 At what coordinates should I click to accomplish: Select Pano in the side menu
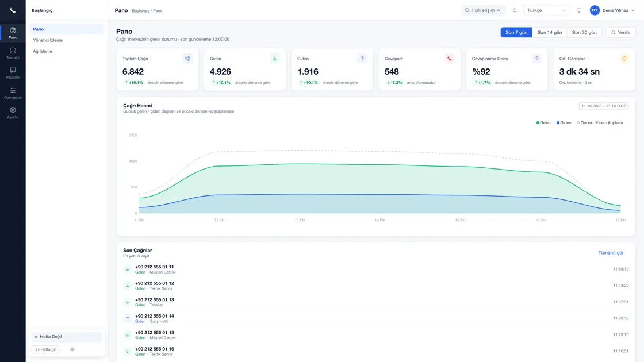(x=67, y=29)
